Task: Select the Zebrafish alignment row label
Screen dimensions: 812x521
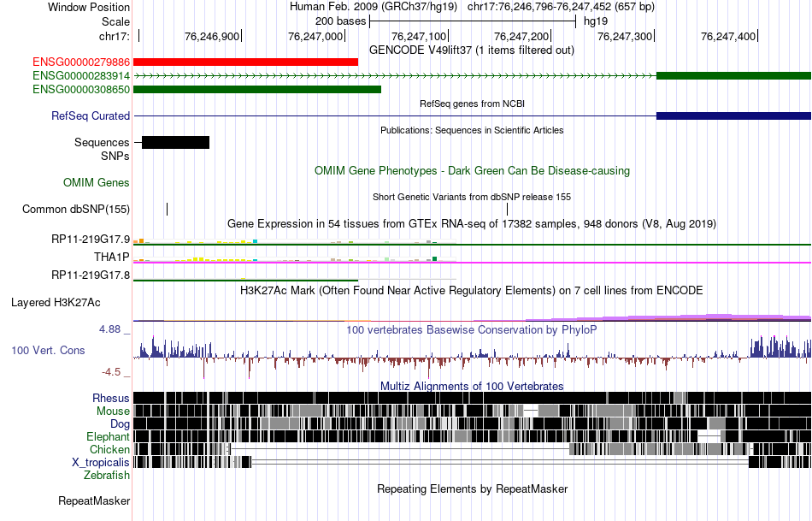Action: (107, 476)
